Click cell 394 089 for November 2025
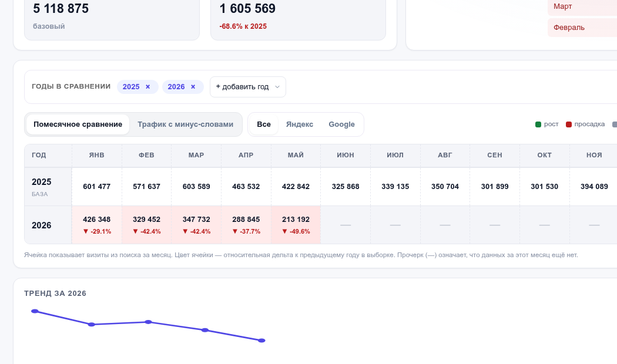The width and height of the screenshot is (617, 364). 594,187
